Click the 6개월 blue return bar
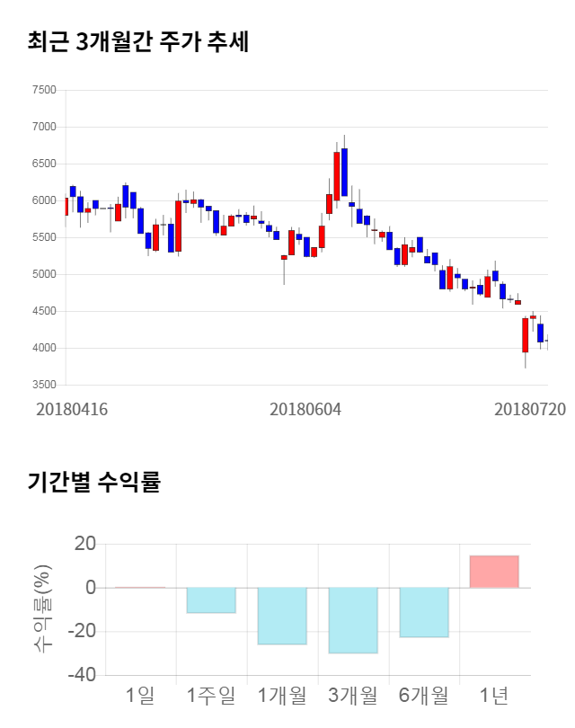 click(x=424, y=612)
